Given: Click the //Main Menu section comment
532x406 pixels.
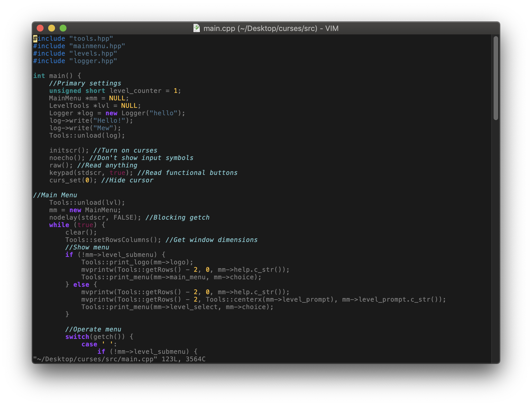Looking at the screenshot, I should click(55, 195).
